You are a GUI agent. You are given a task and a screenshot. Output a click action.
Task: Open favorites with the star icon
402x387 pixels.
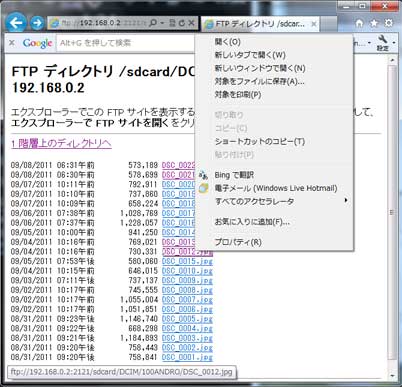pyautogui.click(x=374, y=23)
